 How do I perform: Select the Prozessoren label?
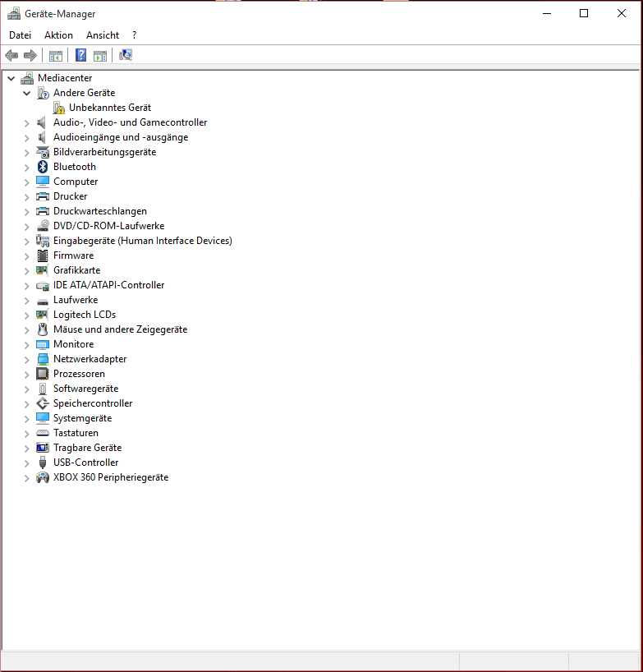79,374
